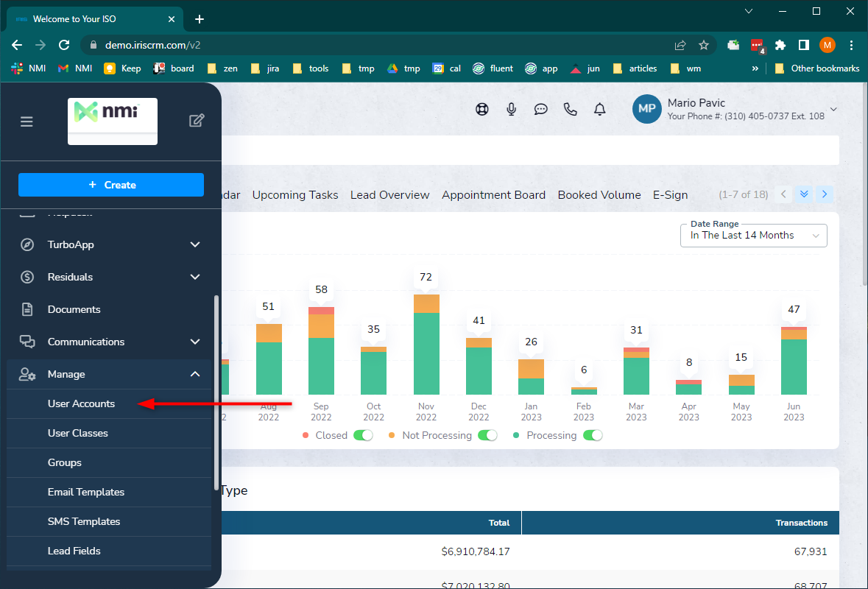Close the Welcome to Your ISO tab
868x589 pixels.
click(x=172, y=19)
